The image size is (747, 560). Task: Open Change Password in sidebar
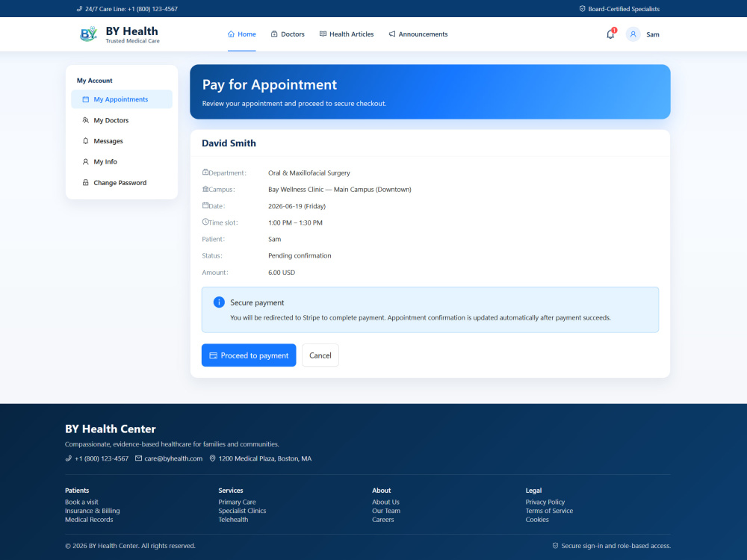coord(122,183)
